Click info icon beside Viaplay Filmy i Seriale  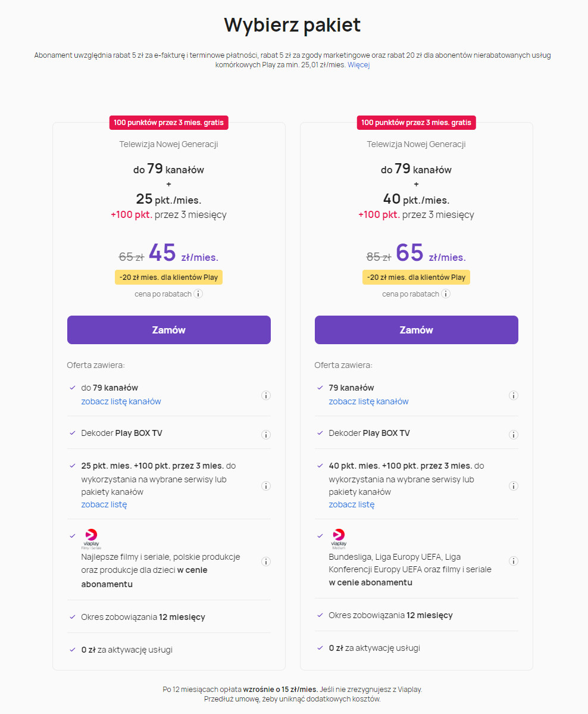[266, 562]
